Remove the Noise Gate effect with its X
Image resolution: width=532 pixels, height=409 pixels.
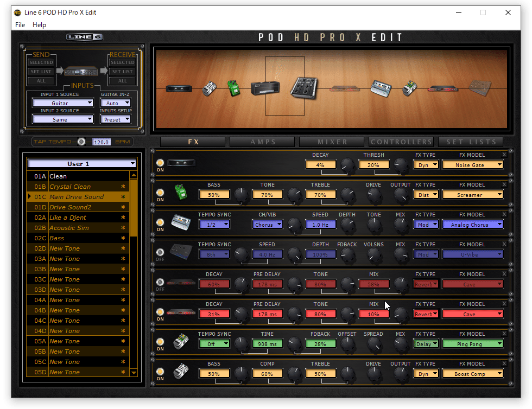pos(504,155)
